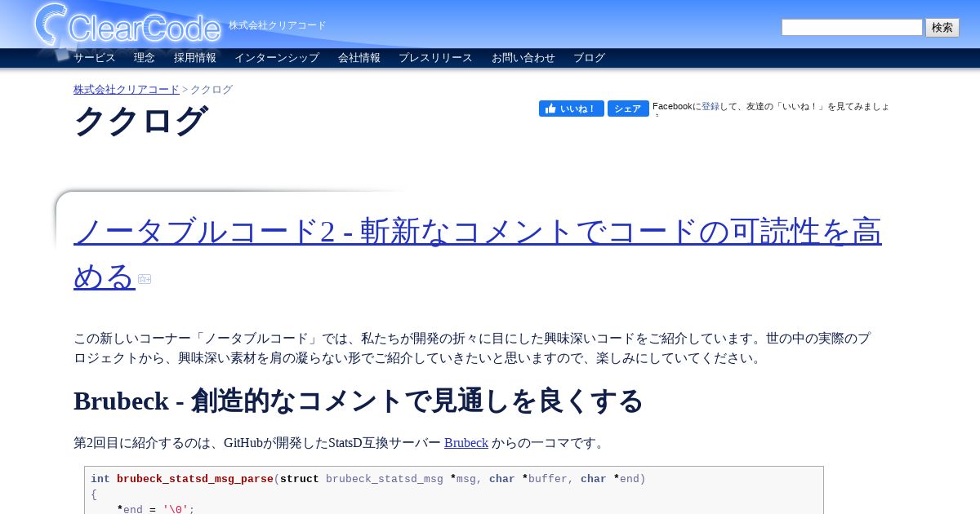Open the お問い合わせ menu item
Image resolution: width=980 pixels, height=514 pixels.
click(x=523, y=58)
